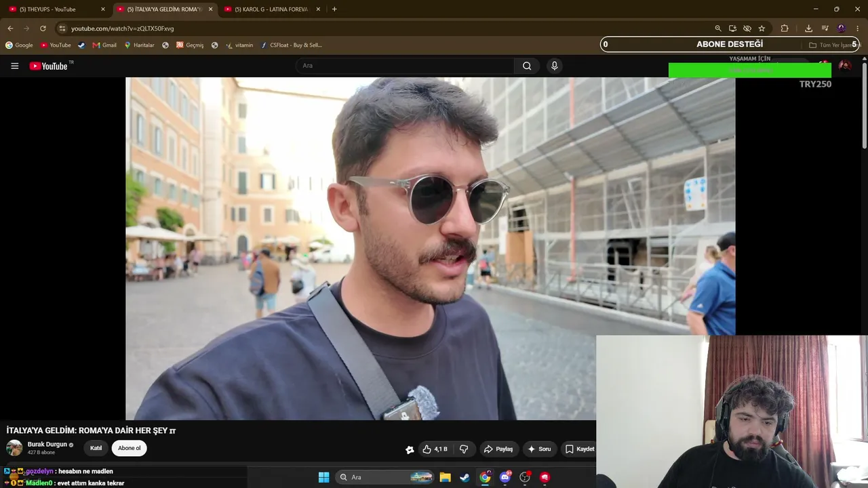The width and height of the screenshot is (868, 488).
Task: Open the media controls music note icon
Action: [825, 28]
